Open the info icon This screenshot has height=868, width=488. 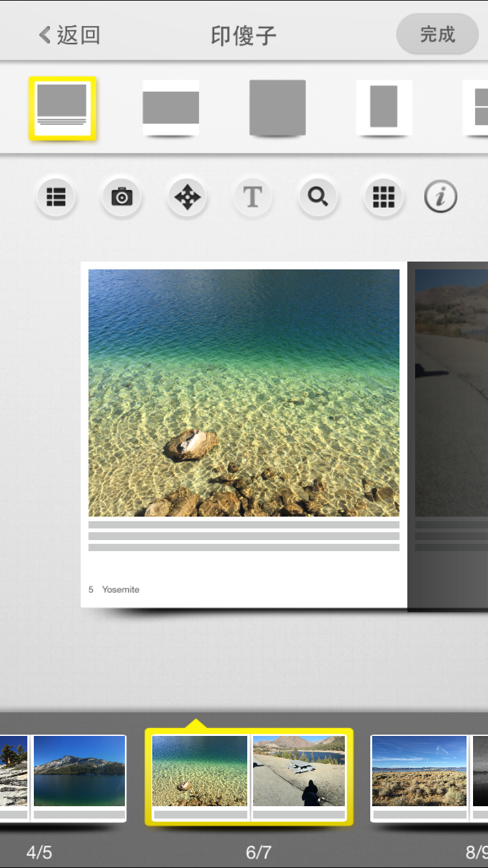point(441,197)
